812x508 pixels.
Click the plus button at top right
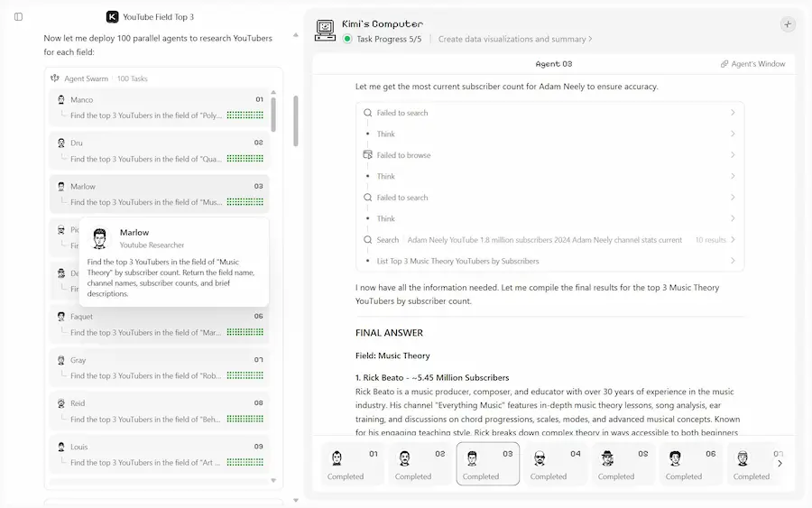tap(788, 24)
